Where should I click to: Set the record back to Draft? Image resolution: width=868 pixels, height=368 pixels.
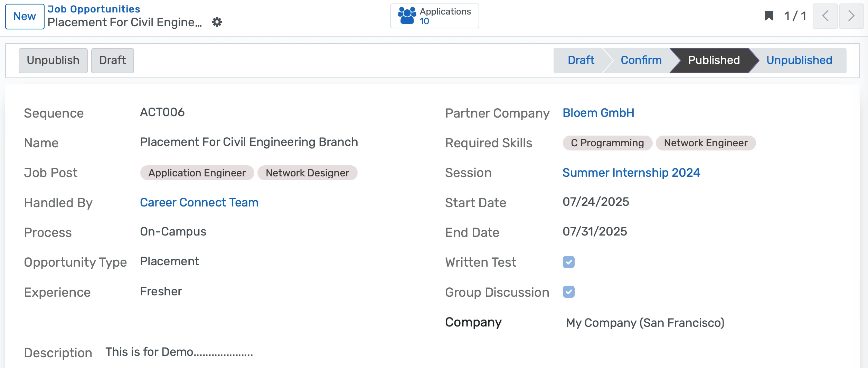112,60
